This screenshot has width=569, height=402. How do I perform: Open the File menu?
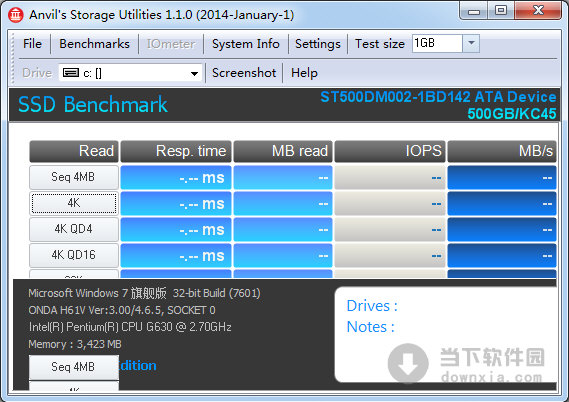click(32, 44)
